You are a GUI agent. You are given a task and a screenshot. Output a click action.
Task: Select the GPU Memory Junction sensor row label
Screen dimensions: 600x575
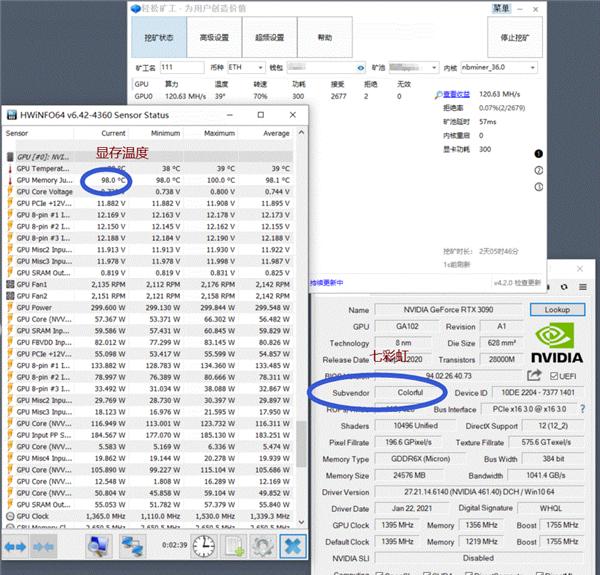point(44,180)
